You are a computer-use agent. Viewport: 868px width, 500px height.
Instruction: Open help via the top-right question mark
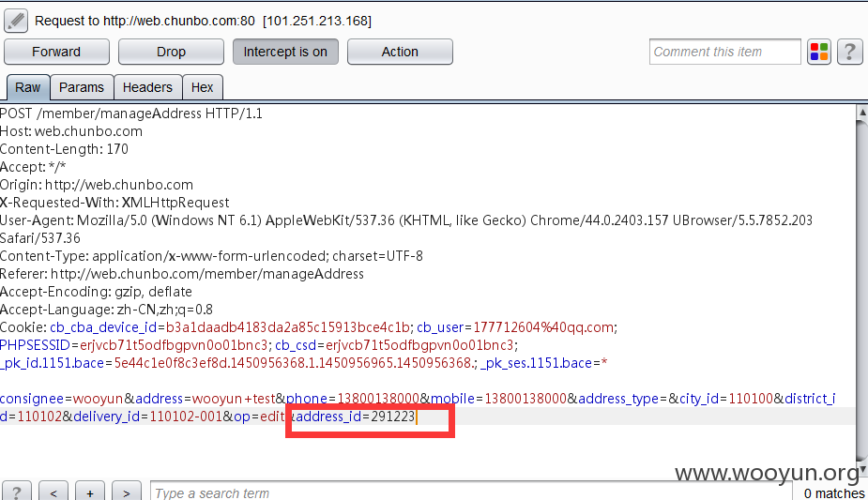click(850, 52)
